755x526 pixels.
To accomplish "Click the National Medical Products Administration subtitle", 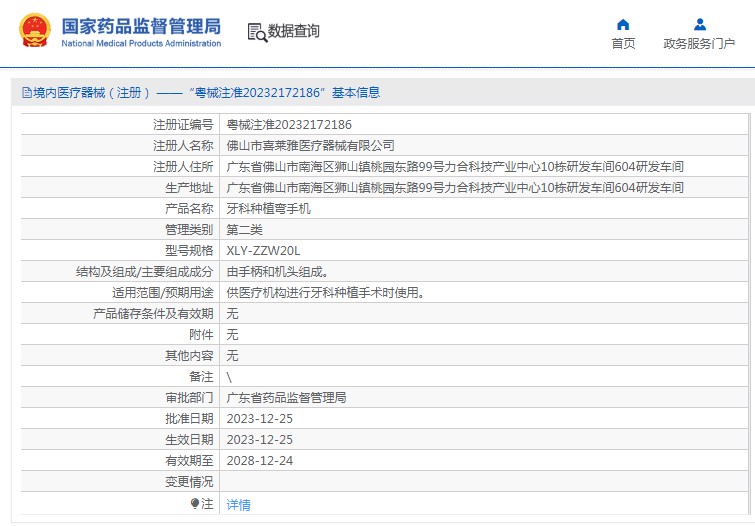I will point(141,43).
